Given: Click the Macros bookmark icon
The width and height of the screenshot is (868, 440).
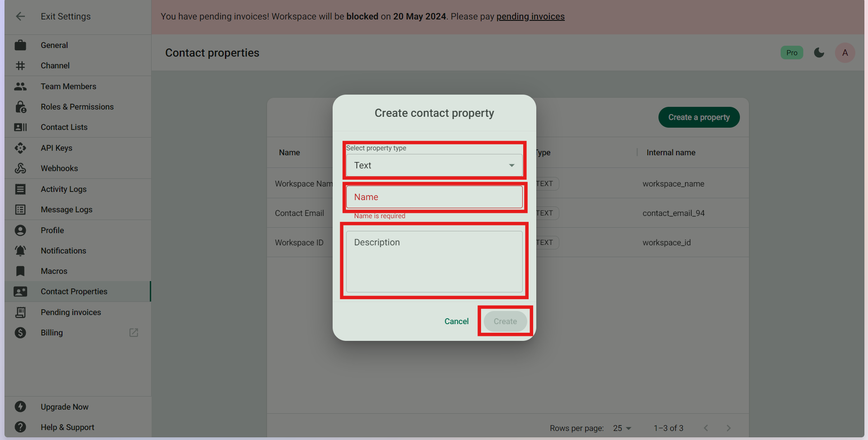Looking at the screenshot, I should (x=20, y=271).
